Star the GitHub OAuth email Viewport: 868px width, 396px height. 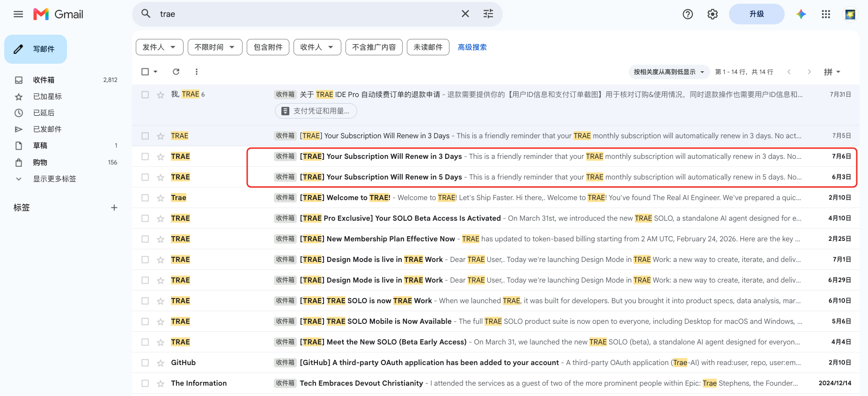point(161,363)
